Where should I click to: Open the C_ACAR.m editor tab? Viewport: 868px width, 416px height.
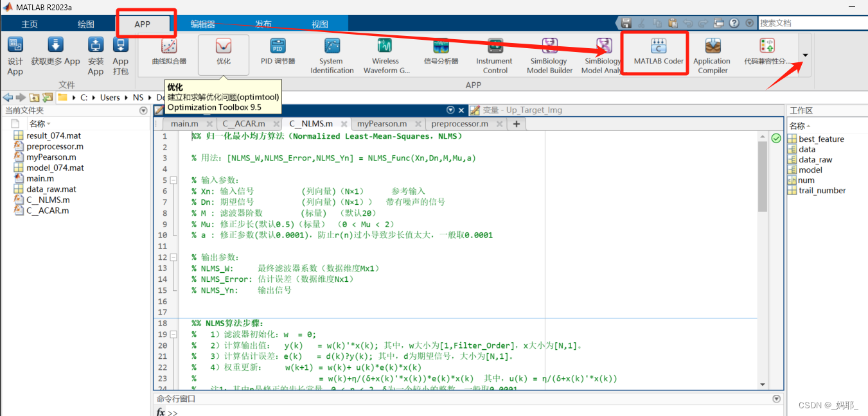click(244, 124)
